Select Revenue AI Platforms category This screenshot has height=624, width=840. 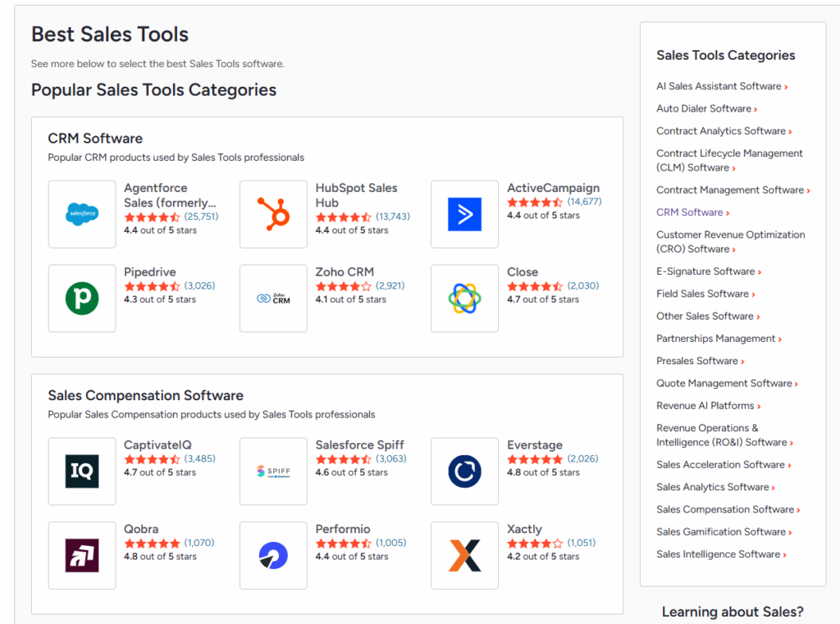(708, 406)
